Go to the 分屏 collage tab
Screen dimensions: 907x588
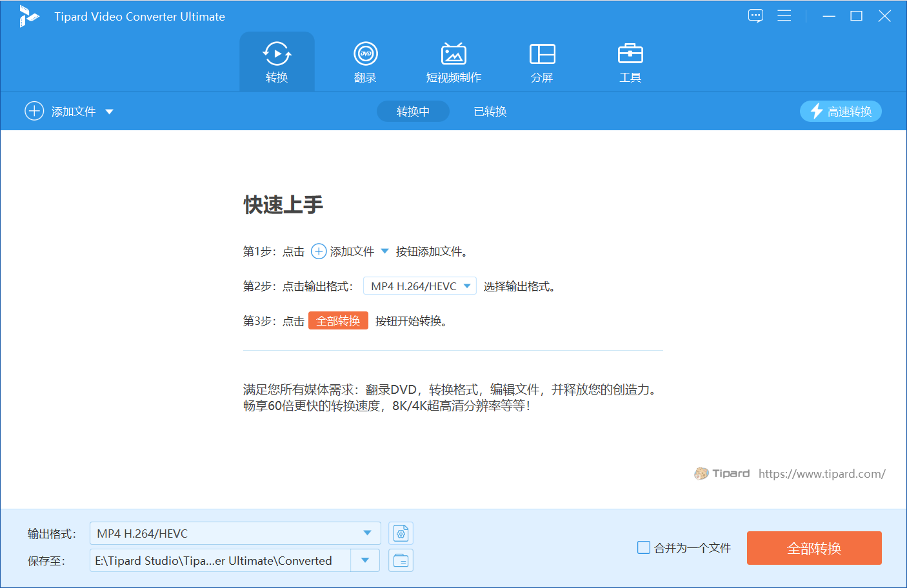pos(542,62)
